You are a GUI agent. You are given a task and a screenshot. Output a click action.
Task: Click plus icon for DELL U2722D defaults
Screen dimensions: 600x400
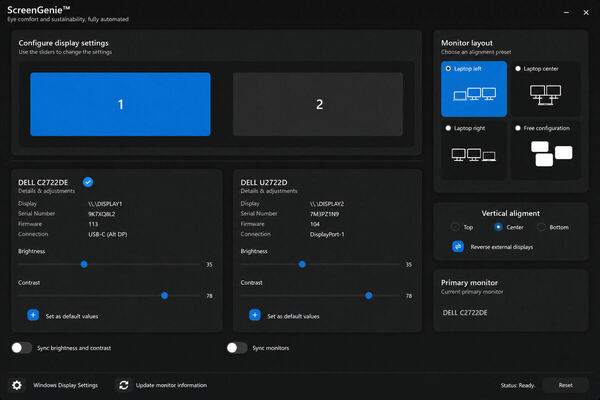click(255, 315)
